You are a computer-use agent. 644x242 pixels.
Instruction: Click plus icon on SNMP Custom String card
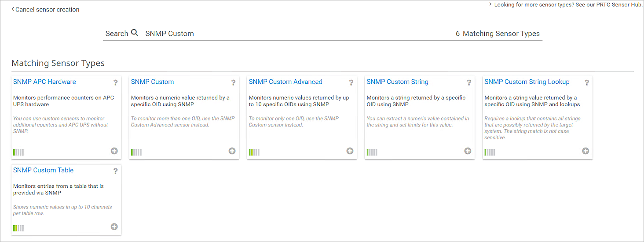coord(468,151)
